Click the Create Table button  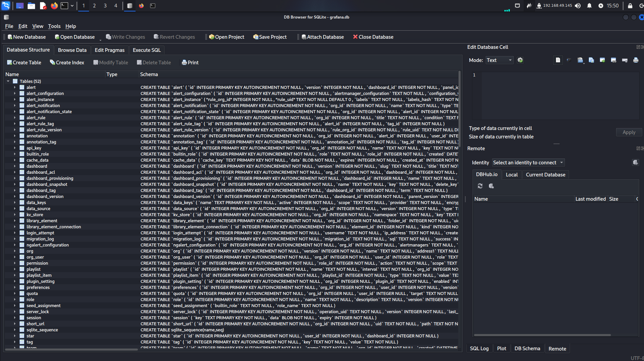pos(24,63)
